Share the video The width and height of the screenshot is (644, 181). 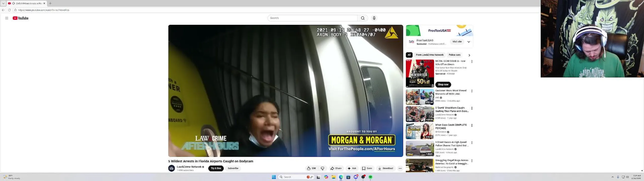click(x=336, y=168)
